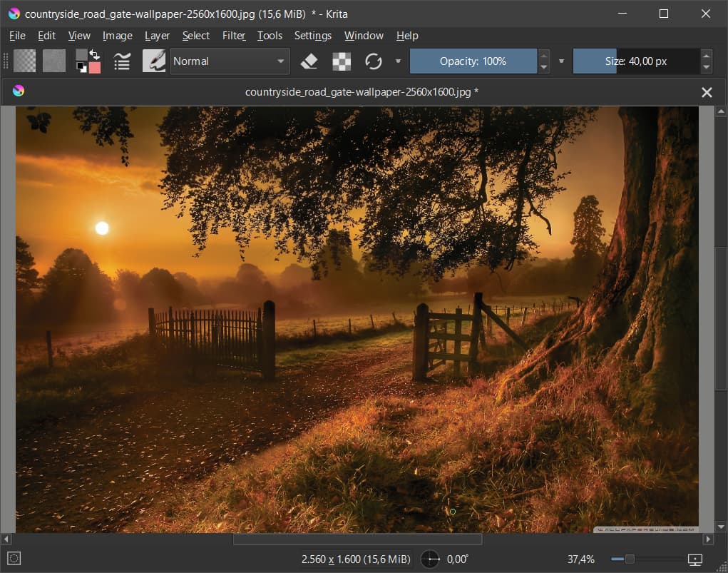Screen dimensions: 728x573
Task: Close the countryside_road_gate document tab
Action: [707, 92]
